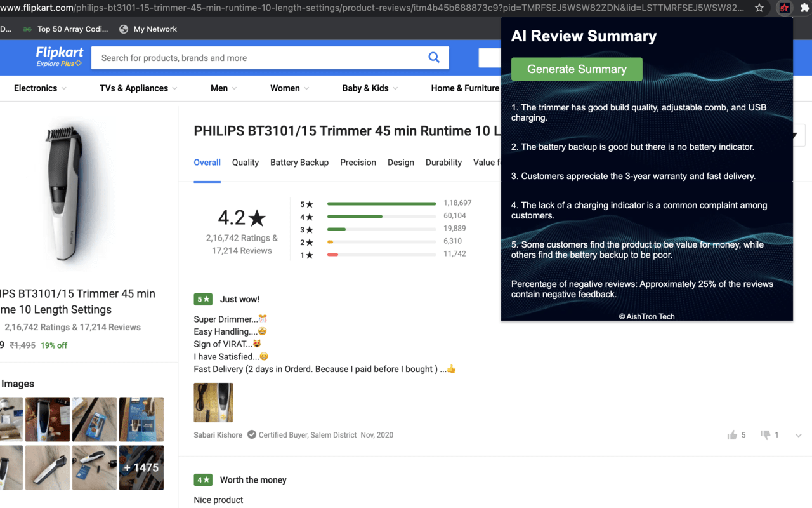
Task: Expand Baby & Kids category menu
Action: coord(370,88)
